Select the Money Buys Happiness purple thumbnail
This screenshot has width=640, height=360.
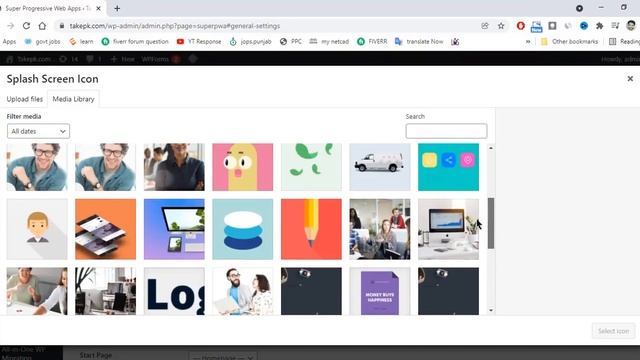tap(380, 291)
